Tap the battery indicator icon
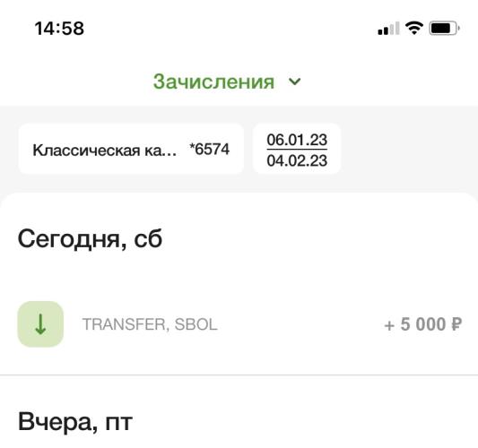This screenshot has width=478, height=448. 444,29
